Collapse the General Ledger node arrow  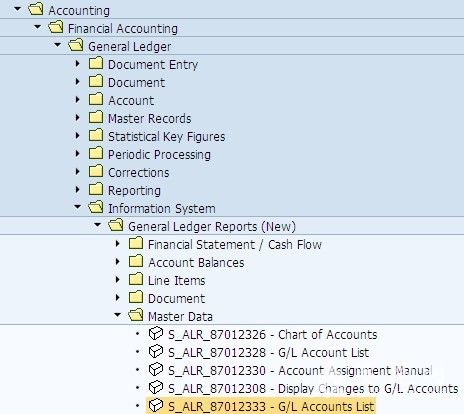(58, 45)
